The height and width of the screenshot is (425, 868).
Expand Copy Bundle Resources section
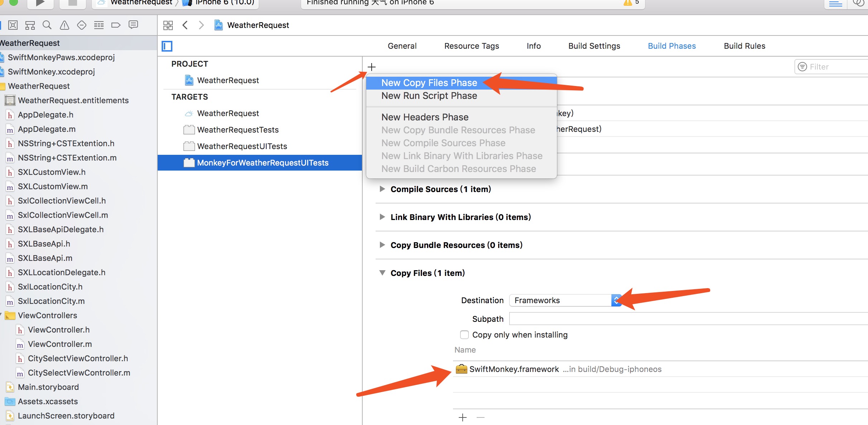click(382, 245)
